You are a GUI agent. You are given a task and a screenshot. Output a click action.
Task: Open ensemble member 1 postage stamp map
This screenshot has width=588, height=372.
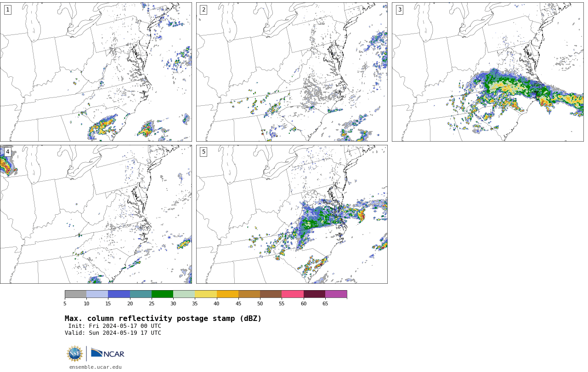[96, 72]
